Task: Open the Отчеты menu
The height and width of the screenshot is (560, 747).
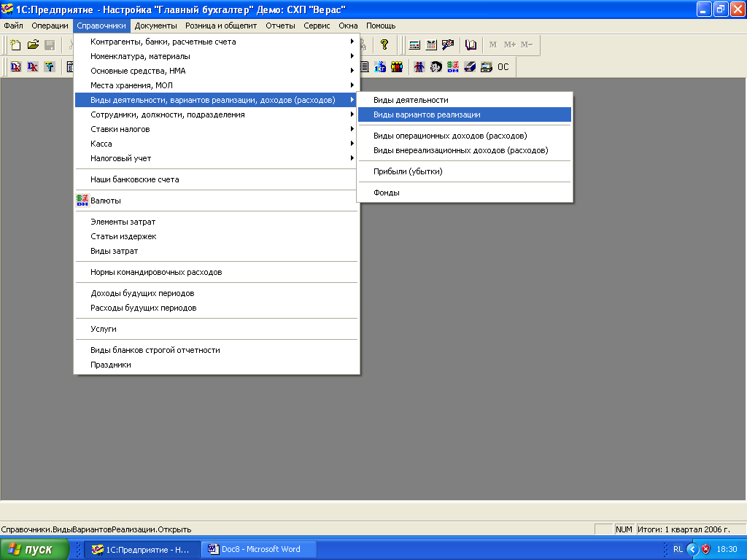Action: (x=281, y=26)
